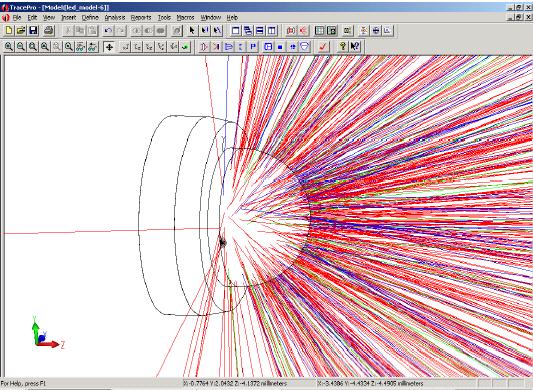Screen dimensions: 533x390
Task: Click the blue shield-shaped icon
Action: click(305, 47)
